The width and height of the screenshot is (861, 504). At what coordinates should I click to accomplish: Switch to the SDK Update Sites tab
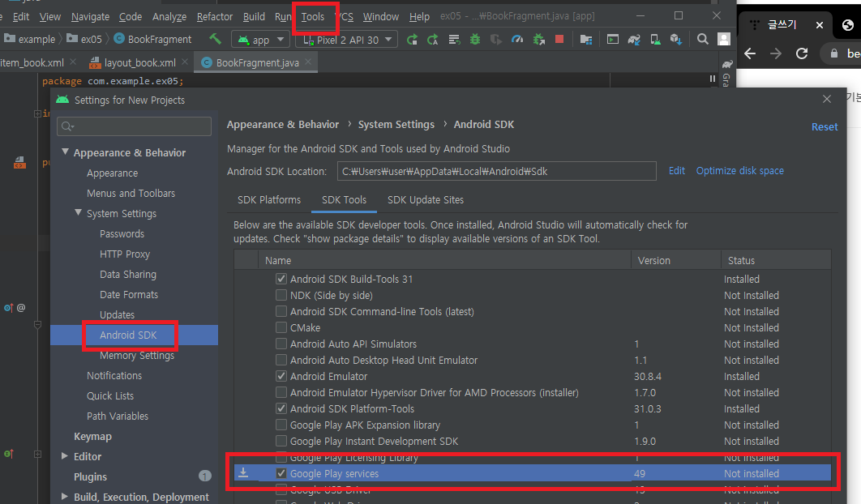pos(426,200)
